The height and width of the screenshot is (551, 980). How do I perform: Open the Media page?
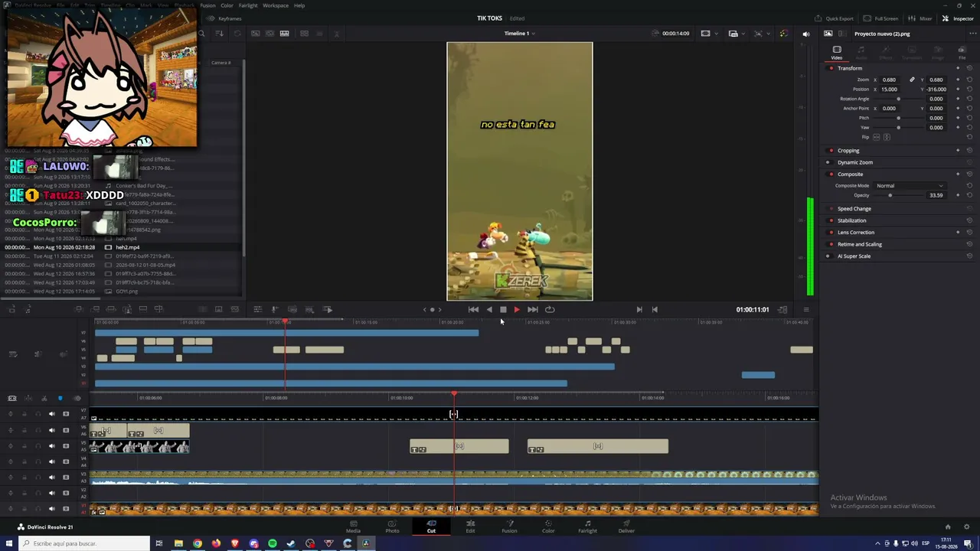point(353,527)
